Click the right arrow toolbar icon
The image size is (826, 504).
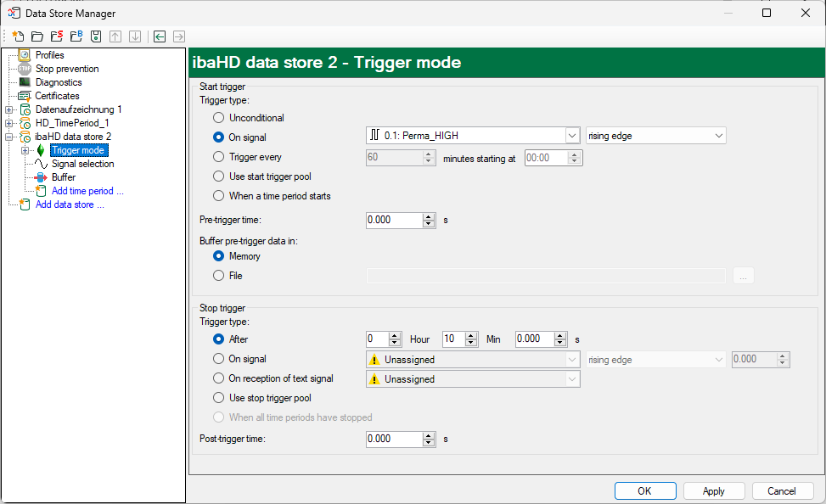pos(179,36)
